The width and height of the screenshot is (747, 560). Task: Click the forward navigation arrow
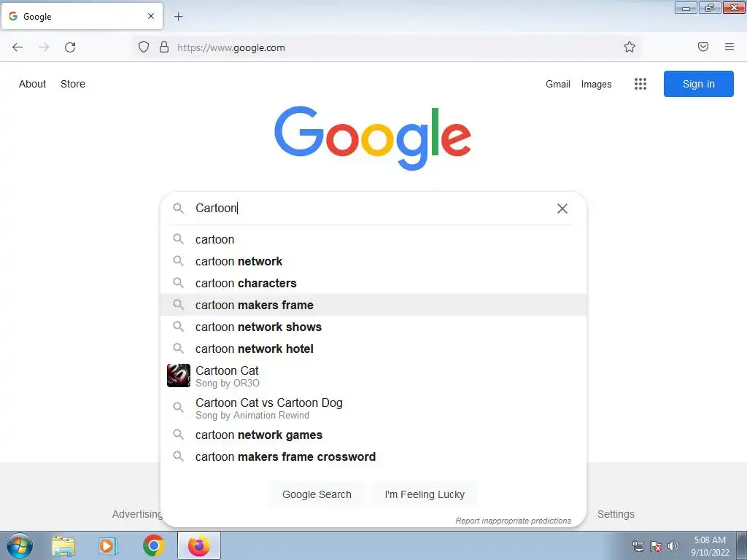pyautogui.click(x=44, y=47)
